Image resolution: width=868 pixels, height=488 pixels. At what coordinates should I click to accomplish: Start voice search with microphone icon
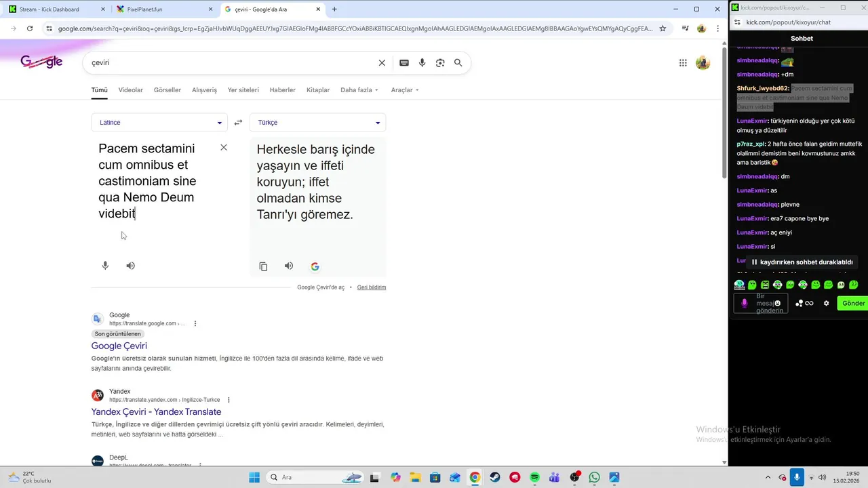click(x=422, y=62)
